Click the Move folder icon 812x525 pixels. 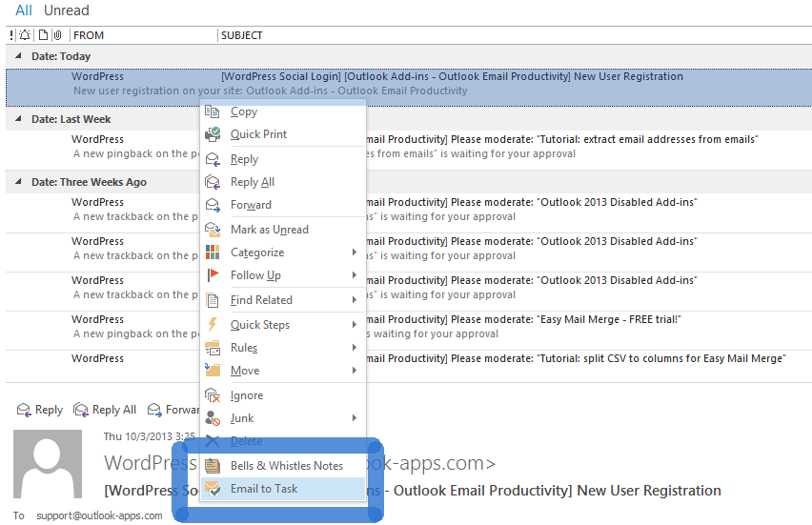point(213,371)
